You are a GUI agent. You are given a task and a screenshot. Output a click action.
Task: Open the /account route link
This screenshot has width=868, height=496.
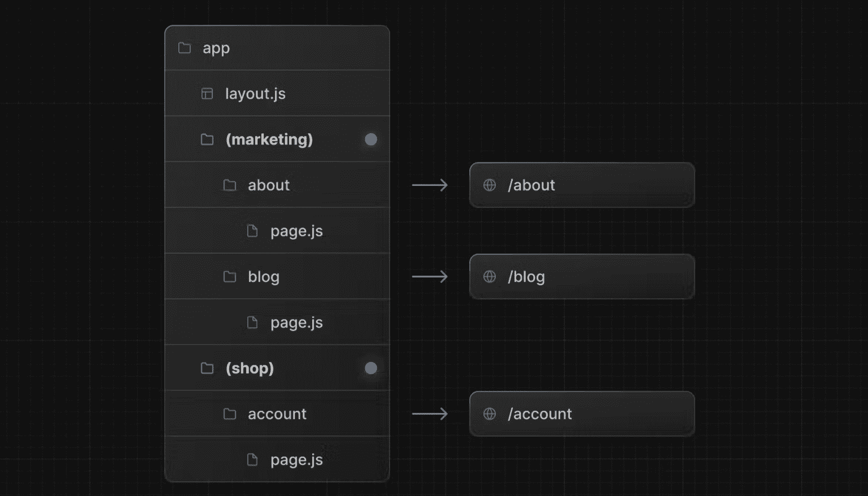540,414
